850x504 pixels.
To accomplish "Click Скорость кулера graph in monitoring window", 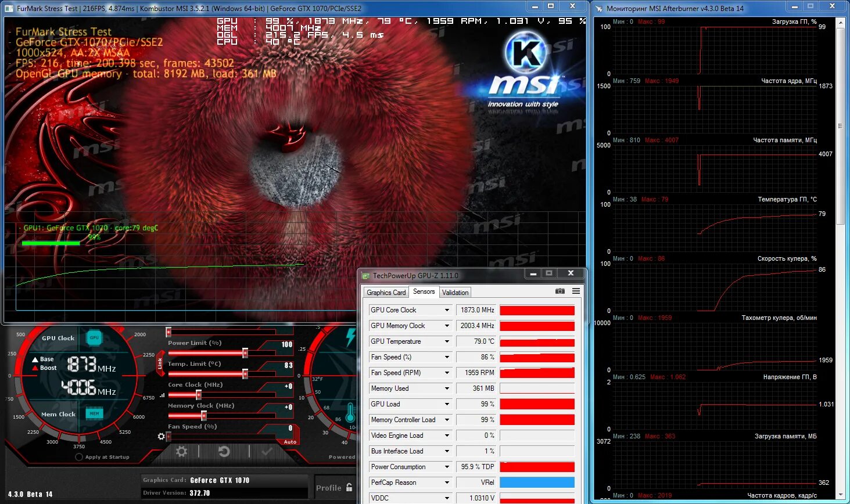I will click(715, 287).
